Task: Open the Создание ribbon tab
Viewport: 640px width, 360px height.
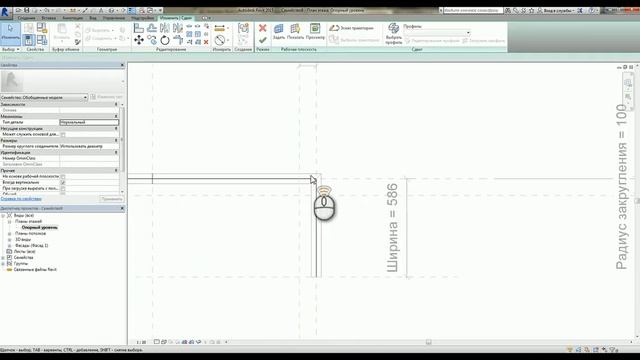Action: pos(27,18)
